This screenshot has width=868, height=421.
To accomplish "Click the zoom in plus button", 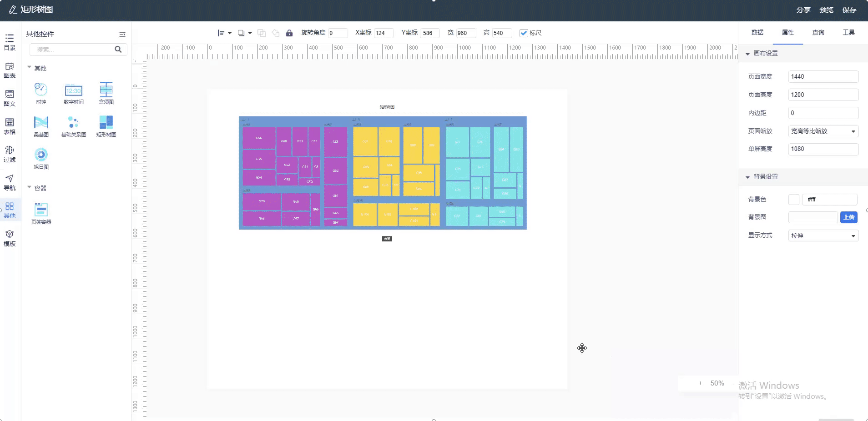I will click(x=700, y=383).
